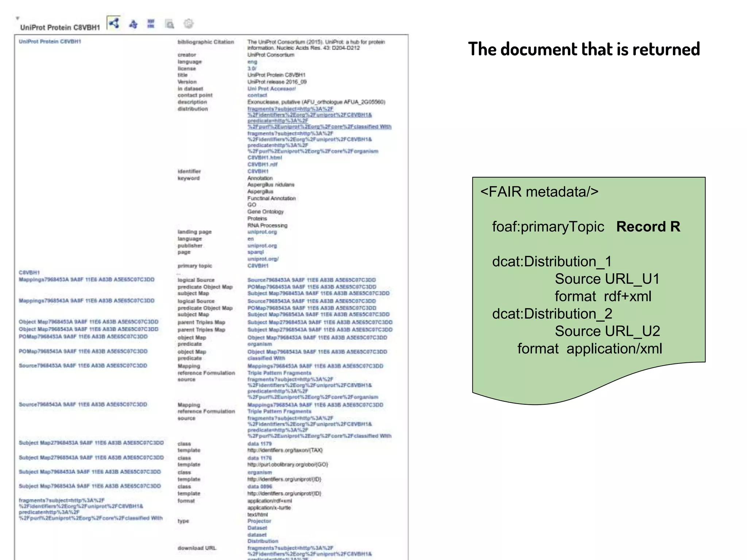
Task: Click the 'bibliographic Citation' property label
Action: tap(206, 42)
